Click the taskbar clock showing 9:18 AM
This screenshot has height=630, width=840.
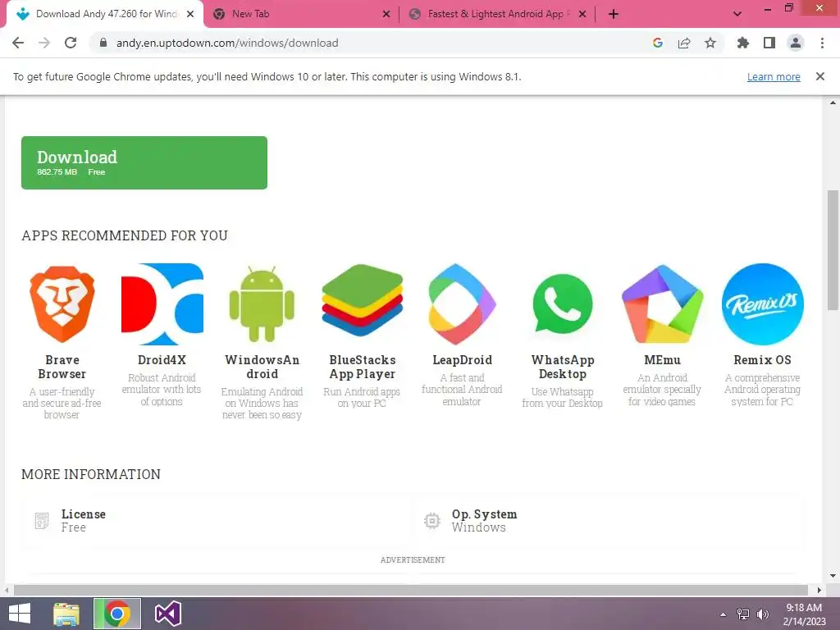click(804, 614)
